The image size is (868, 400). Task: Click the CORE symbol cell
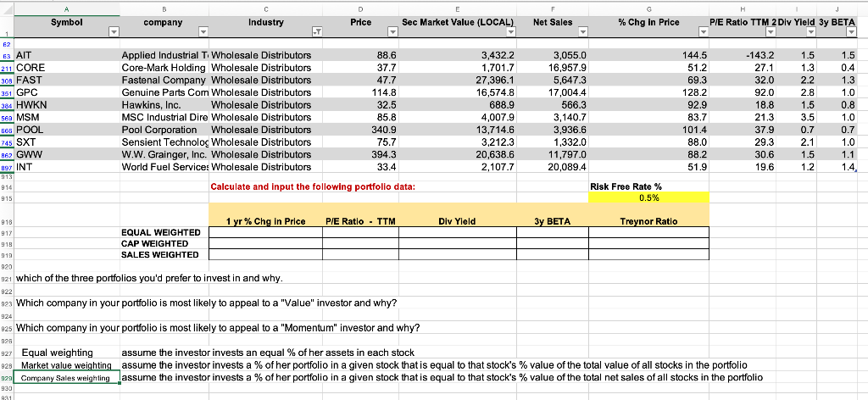pos(67,68)
